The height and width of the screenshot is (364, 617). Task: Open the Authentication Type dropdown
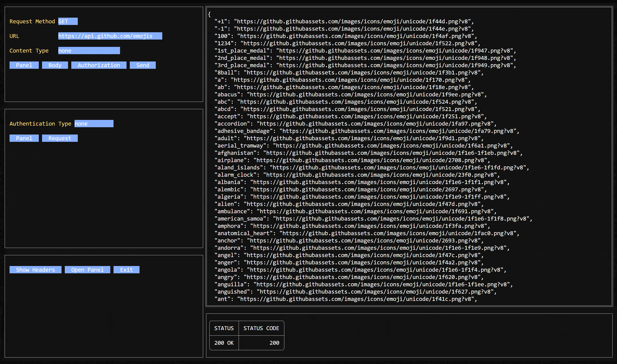tap(94, 123)
